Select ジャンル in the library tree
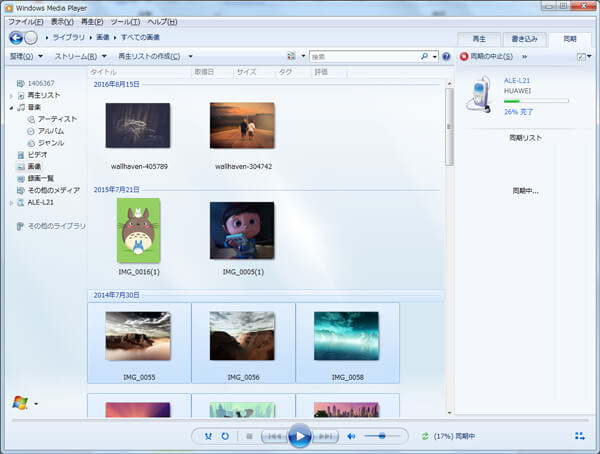Screen dimensions: 600x454 point(51,143)
